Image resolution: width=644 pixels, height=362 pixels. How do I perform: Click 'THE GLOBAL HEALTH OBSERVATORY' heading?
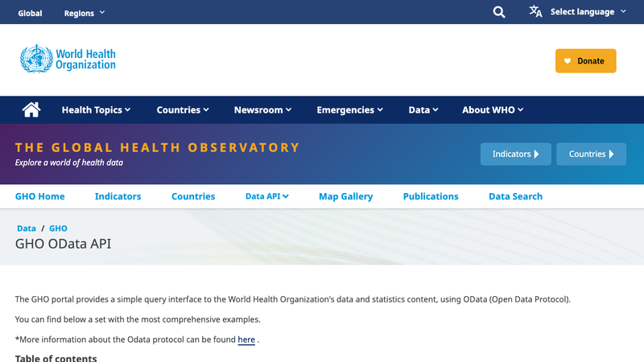157,147
